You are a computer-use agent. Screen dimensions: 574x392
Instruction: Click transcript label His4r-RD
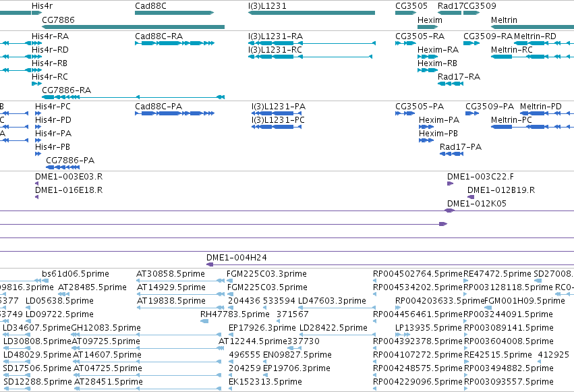click(50, 50)
